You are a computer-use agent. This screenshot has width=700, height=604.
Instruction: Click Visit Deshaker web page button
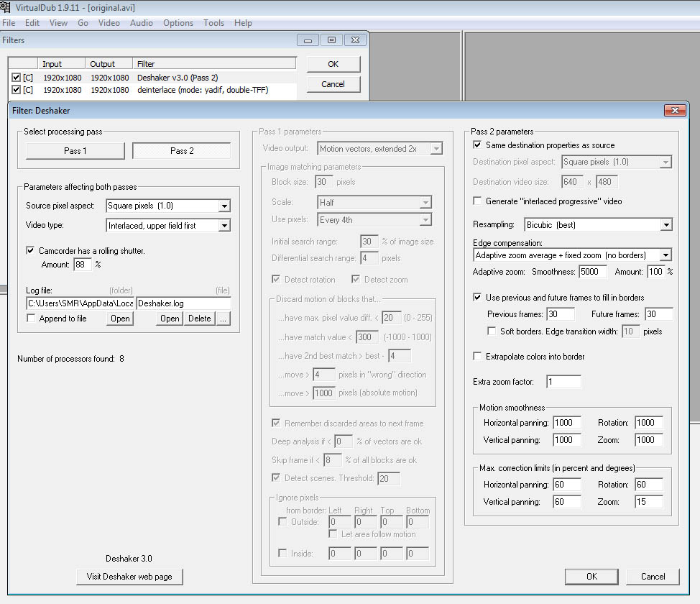[129, 577]
